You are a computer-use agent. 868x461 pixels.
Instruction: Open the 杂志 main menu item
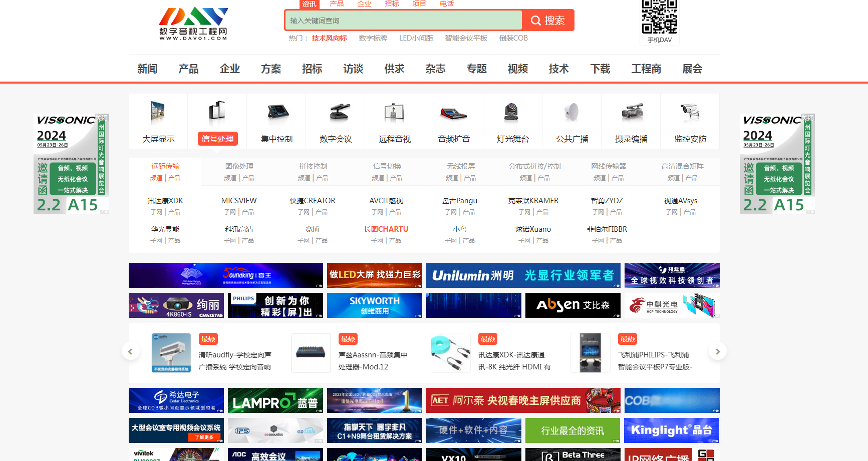coord(435,69)
